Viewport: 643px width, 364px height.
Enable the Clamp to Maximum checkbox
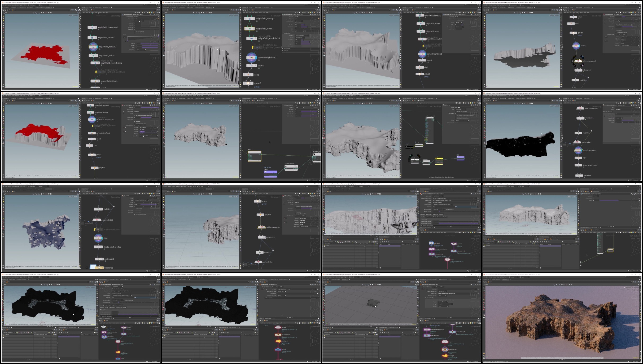point(135,33)
